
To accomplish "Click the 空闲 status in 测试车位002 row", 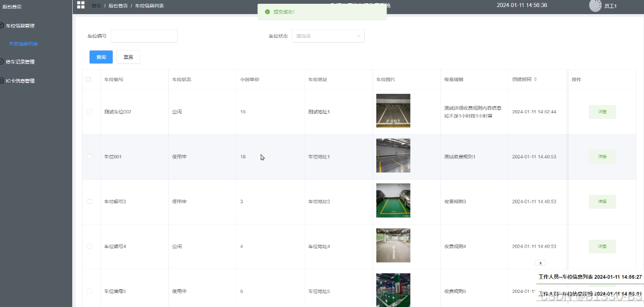I will 177,112.
